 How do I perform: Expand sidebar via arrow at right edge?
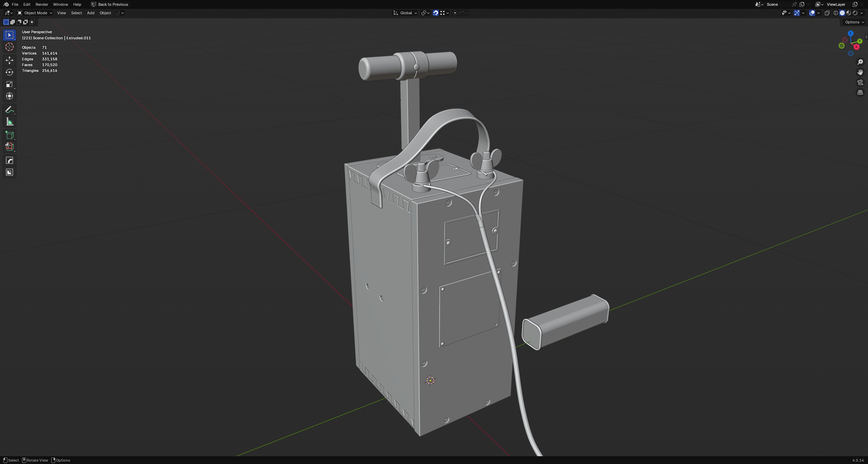coord(866,37)
